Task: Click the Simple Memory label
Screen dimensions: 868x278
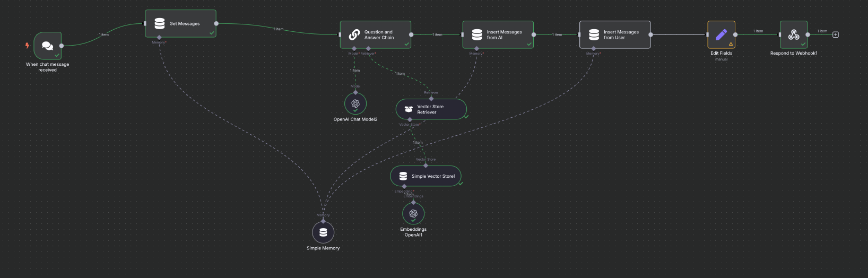Action: [x=323, y=248]
